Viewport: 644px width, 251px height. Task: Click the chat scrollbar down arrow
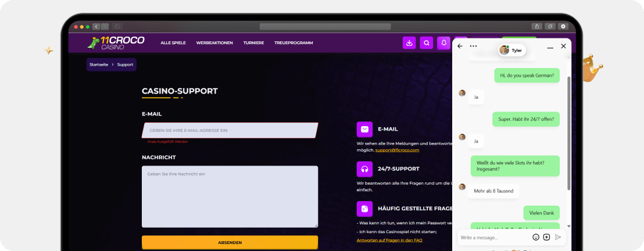(x=569, y=225)
